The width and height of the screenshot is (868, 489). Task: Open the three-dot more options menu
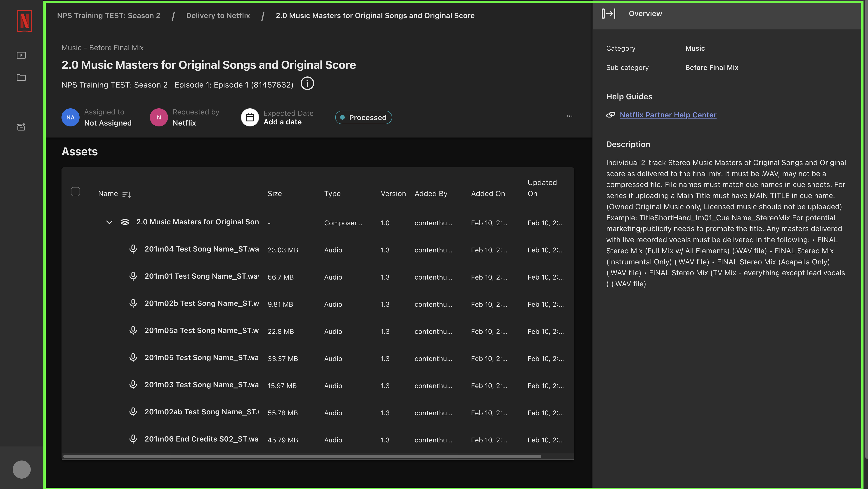click(569, 116)
